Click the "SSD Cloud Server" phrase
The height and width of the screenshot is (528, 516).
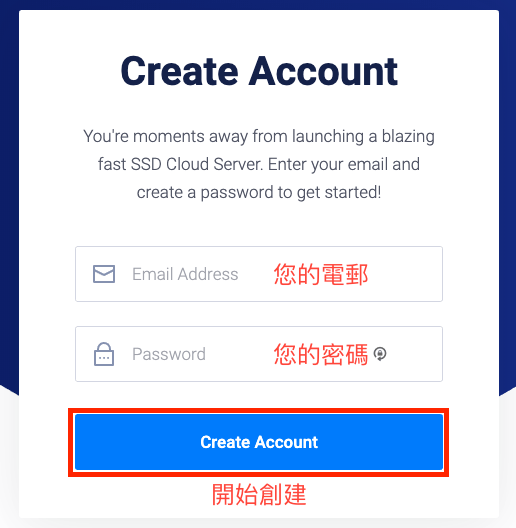(x=196, y=164)
